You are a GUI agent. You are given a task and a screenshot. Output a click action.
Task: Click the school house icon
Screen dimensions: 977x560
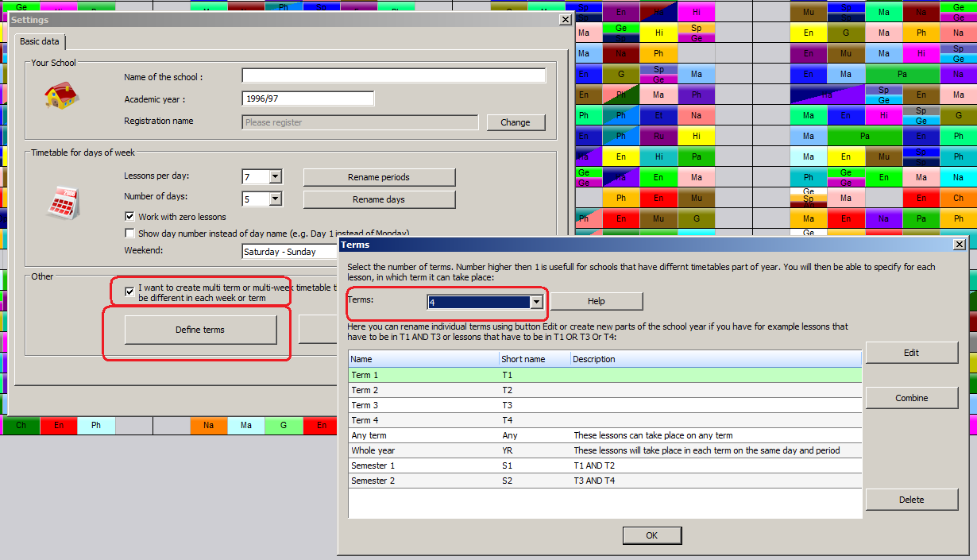tap(61, 97)
